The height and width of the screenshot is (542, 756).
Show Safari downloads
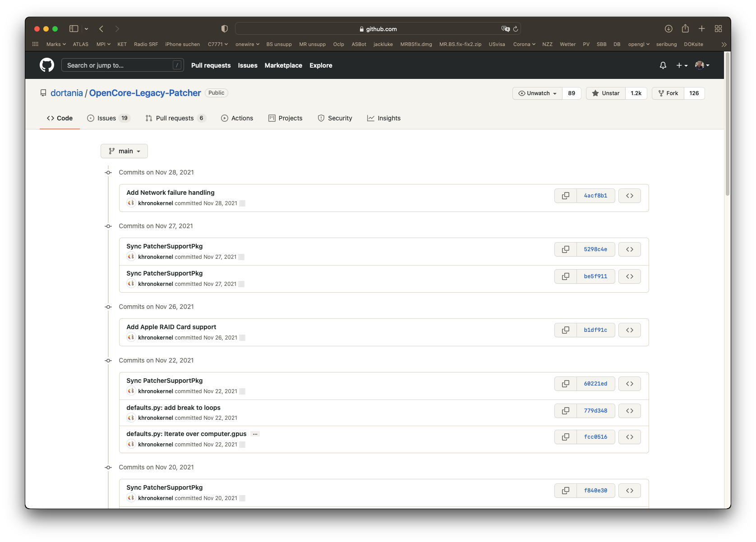[x=668, y=29]
